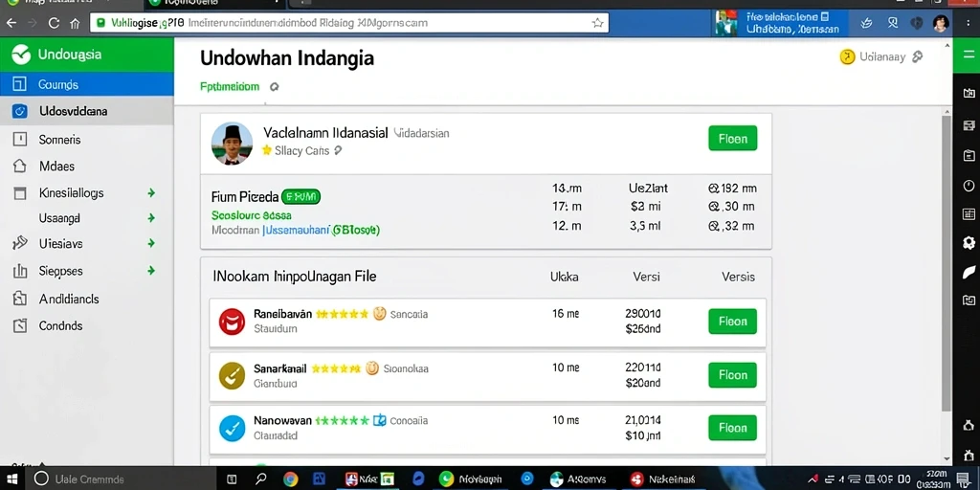Click the icon beside Fptbmeidom
Screen dimensions: 980x490
click(274, 87)
